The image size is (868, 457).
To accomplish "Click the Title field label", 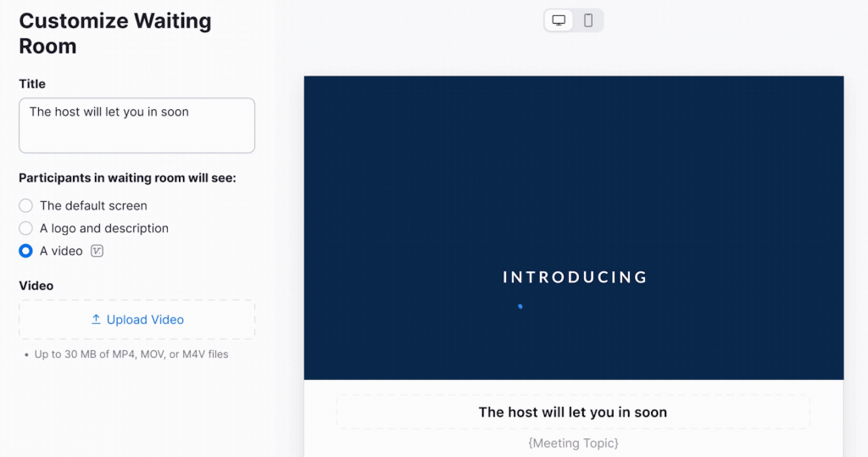I will click(x=32, y=84).
